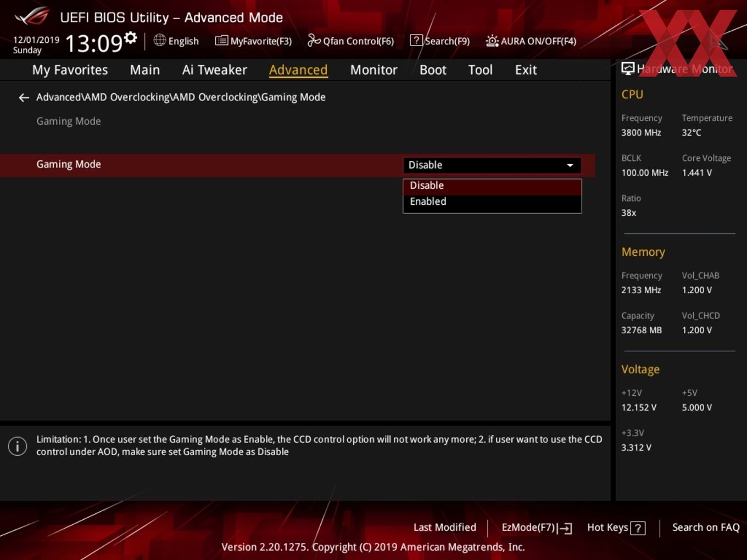The image size is (747, 560).
Task: Choose Enabled from the dropdown list
Action: (x=492, y=201)
